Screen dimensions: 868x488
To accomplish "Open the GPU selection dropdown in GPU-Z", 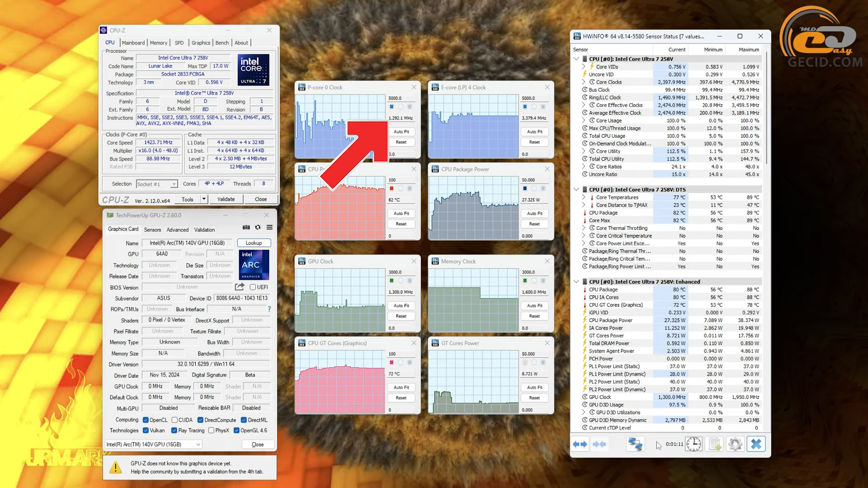I will (153, 444).
